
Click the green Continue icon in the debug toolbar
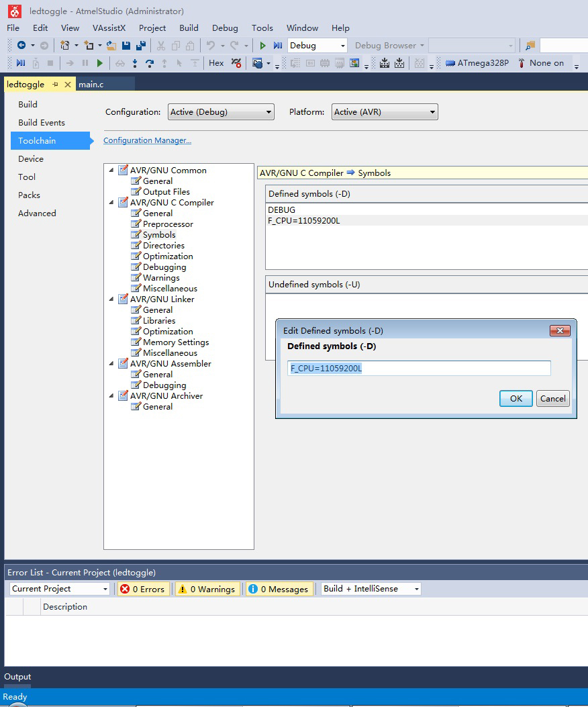coord(100,63)
